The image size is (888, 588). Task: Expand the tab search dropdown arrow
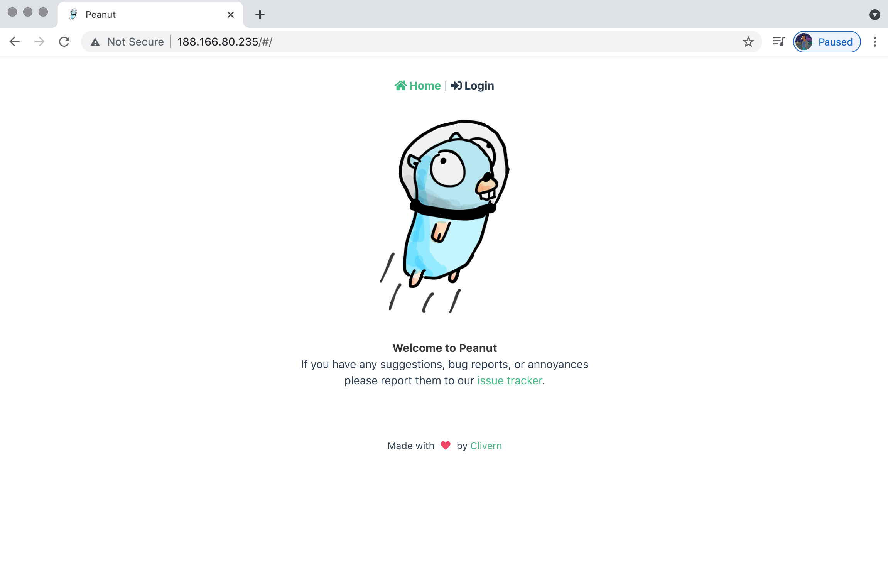(x=874, y=15)
